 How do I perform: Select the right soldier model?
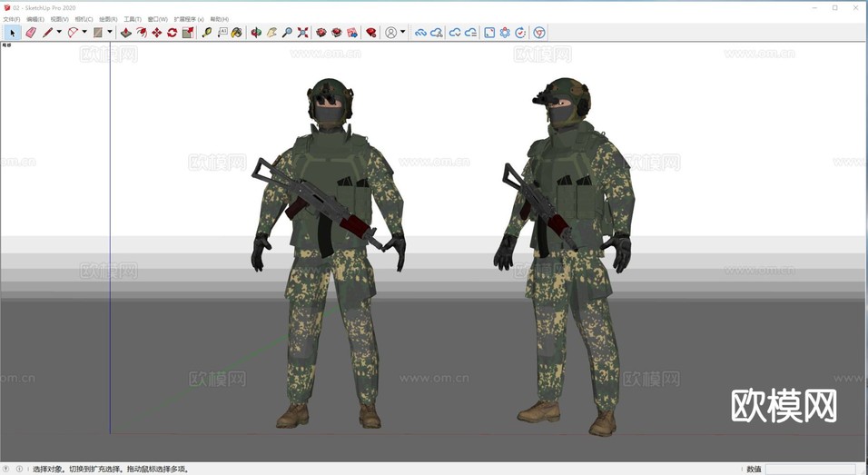564,256
